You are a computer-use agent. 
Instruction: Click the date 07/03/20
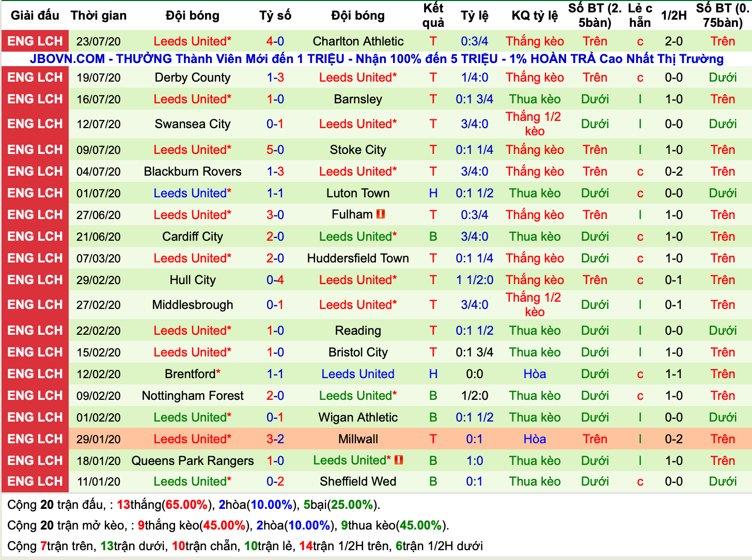click(x=99, y=258)
